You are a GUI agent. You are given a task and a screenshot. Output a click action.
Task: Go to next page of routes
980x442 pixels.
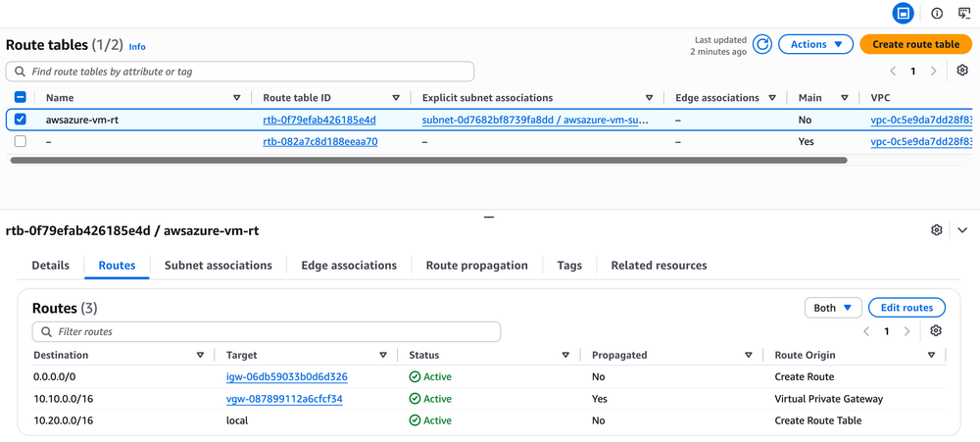click(906, 331)
